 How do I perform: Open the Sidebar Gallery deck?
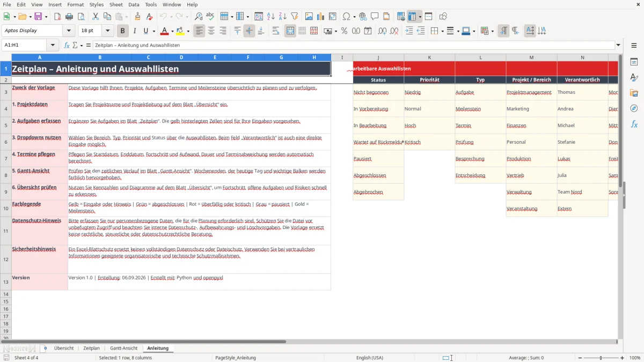634,93
